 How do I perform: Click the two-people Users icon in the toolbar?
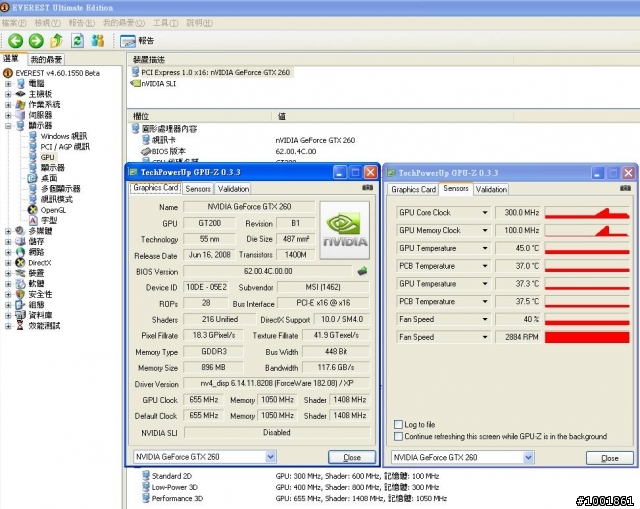coord(98,41)
